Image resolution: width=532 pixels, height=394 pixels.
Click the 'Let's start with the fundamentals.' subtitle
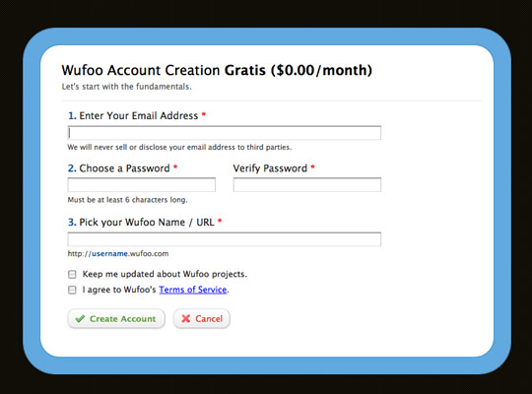point(126,87)
